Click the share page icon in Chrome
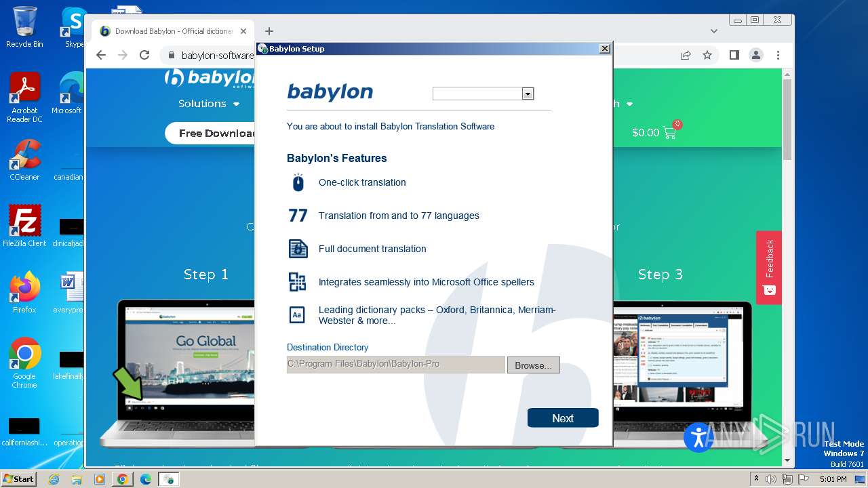868x488 pixels. pyautogui.click(x=686, y=55)
